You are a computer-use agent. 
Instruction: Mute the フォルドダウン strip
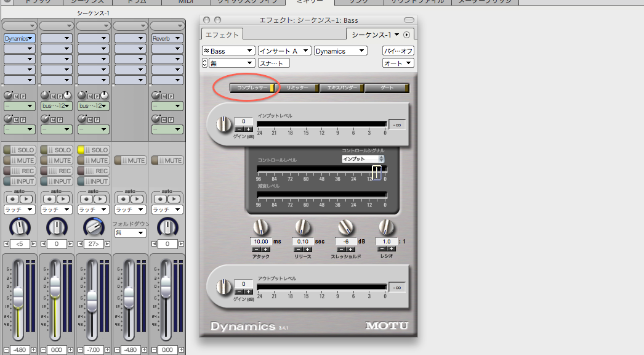[130, 160]
